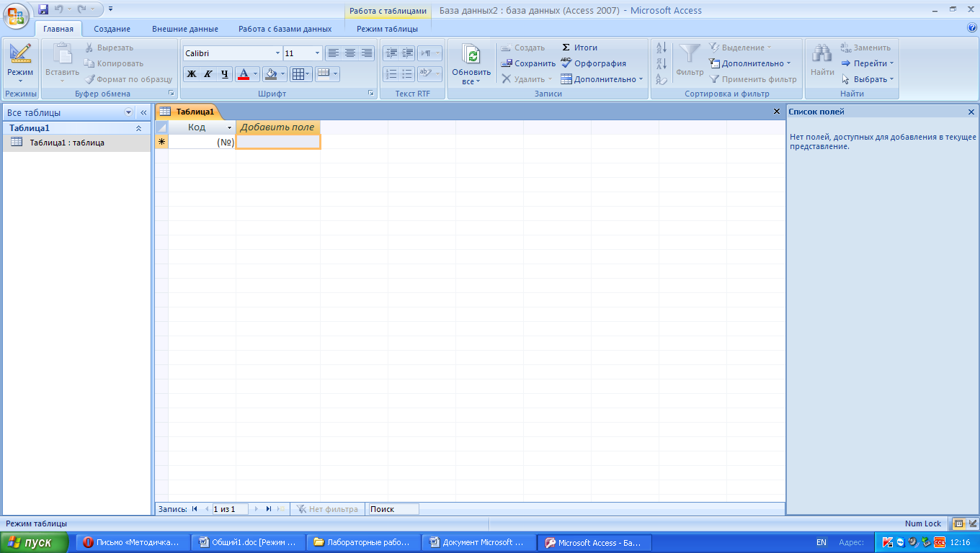Image resolution: width=980 pixels, height=553 pixels.
Task: Click Копировать in the clipboard group
Action: tap(114, 63)
